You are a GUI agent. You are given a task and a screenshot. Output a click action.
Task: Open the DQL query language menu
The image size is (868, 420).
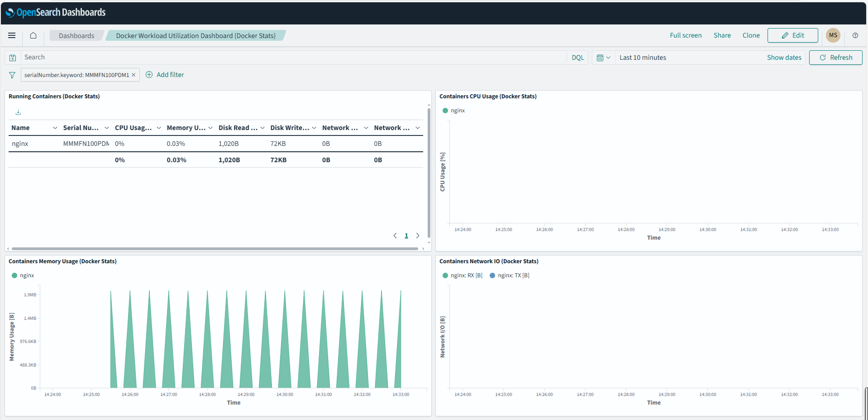coord(577,57)
